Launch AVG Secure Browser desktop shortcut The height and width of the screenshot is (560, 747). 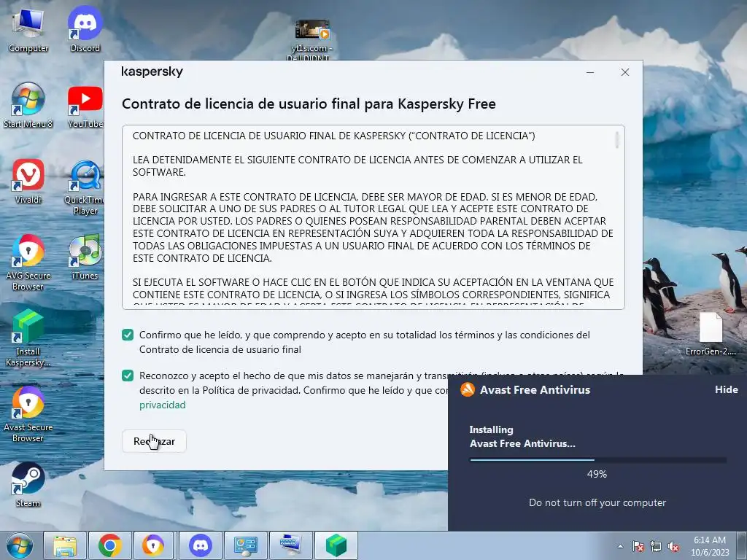(28, 262)
